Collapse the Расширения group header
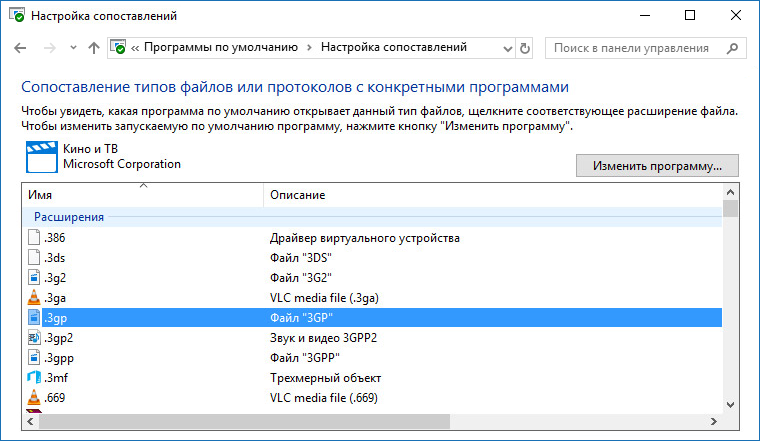760x441 pixels. pyautogui.click(x=68, y=217)
